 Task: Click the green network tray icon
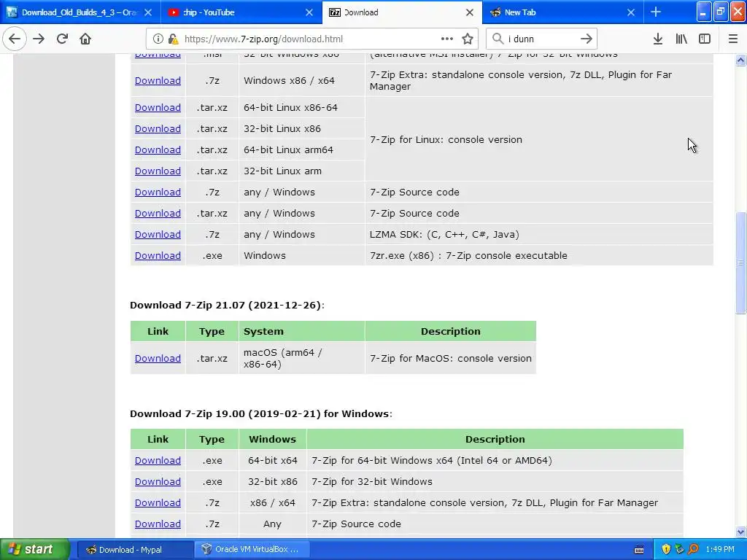tap(679, 550)
